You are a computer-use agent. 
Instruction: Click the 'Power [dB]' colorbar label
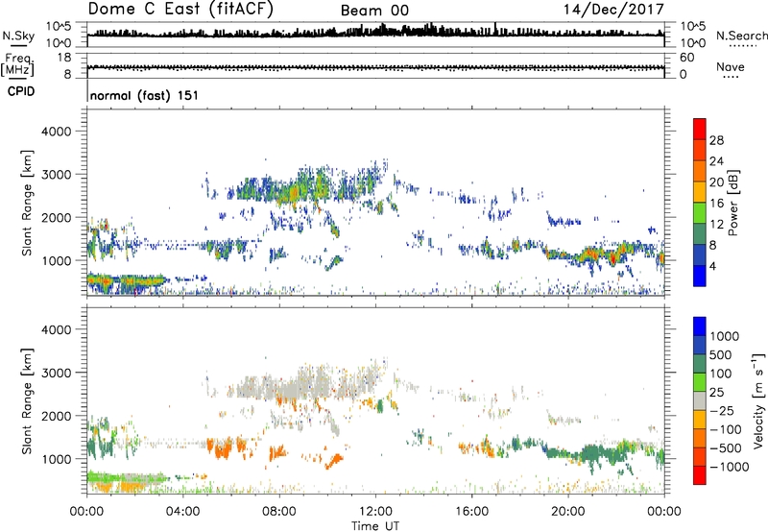732,203
